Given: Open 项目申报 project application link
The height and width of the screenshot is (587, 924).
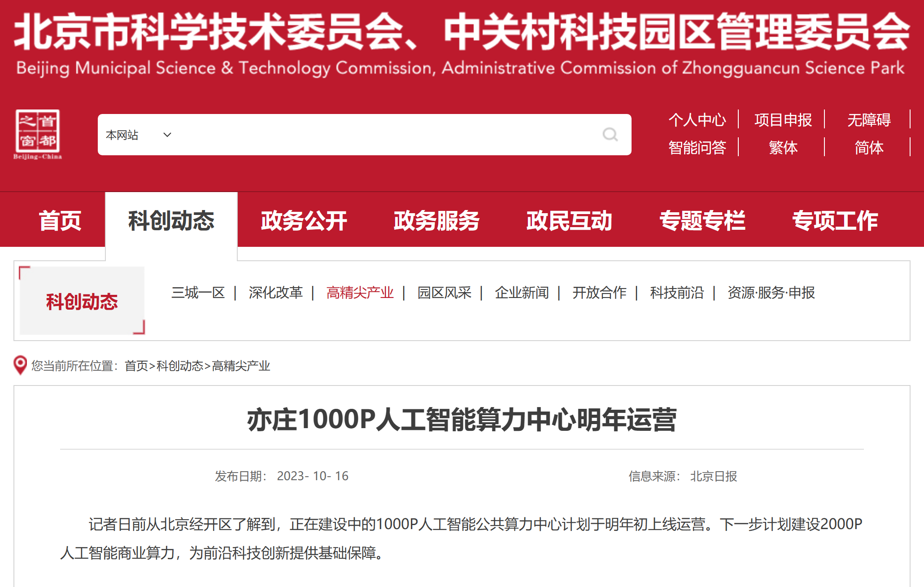Looking at the screenshot, I should pyautogui.click(x=783, y=120).
